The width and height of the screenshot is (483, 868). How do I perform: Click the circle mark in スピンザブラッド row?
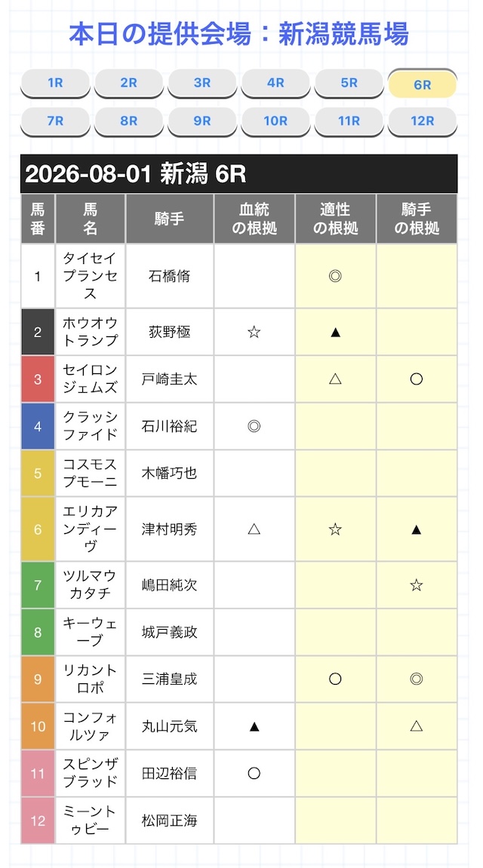point(254,773)
